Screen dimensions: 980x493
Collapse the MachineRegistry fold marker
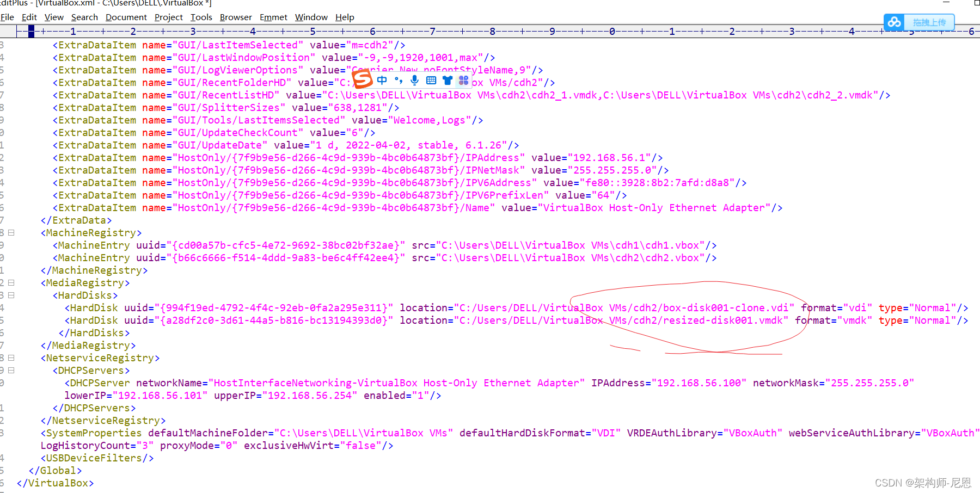[x=11, y=233]
